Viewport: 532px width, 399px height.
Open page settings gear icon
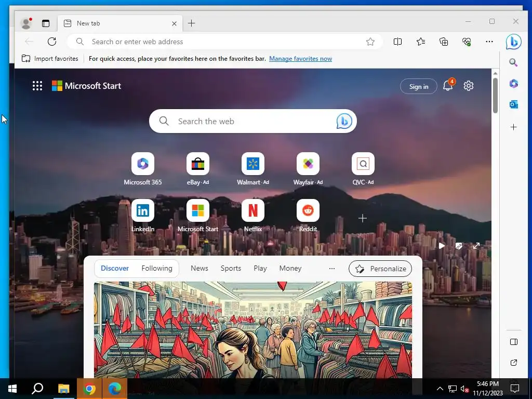tap(469, 86)
